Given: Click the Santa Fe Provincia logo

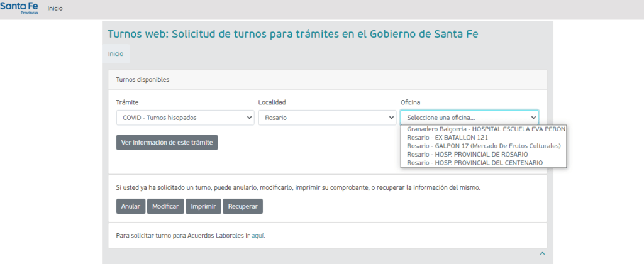Looking at the screenshot, I should pyautogui.click(x=20, y=9).
